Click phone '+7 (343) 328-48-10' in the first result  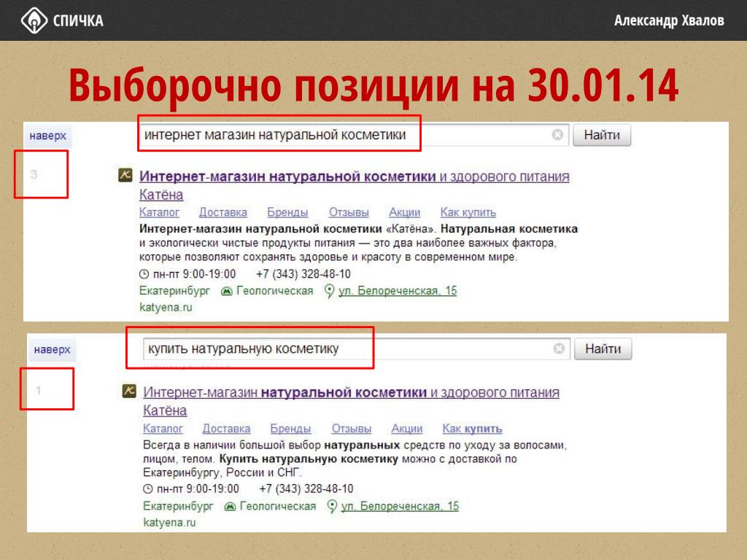(303, 274)
